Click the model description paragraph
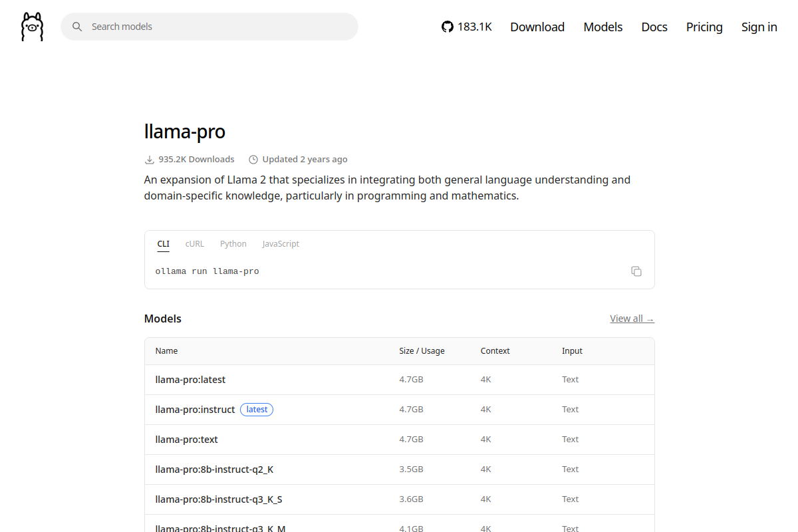 [387, 188]
